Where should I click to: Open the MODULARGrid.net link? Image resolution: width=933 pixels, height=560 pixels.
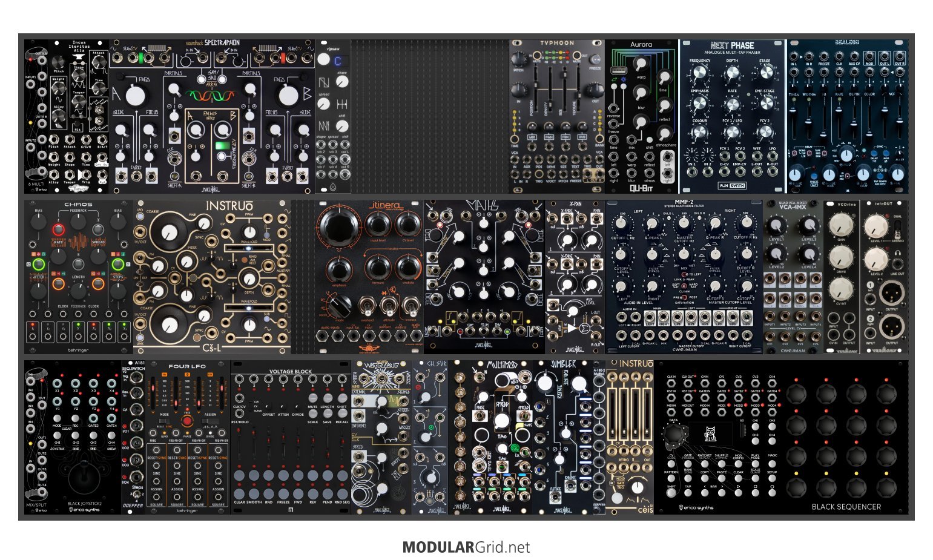466,547
